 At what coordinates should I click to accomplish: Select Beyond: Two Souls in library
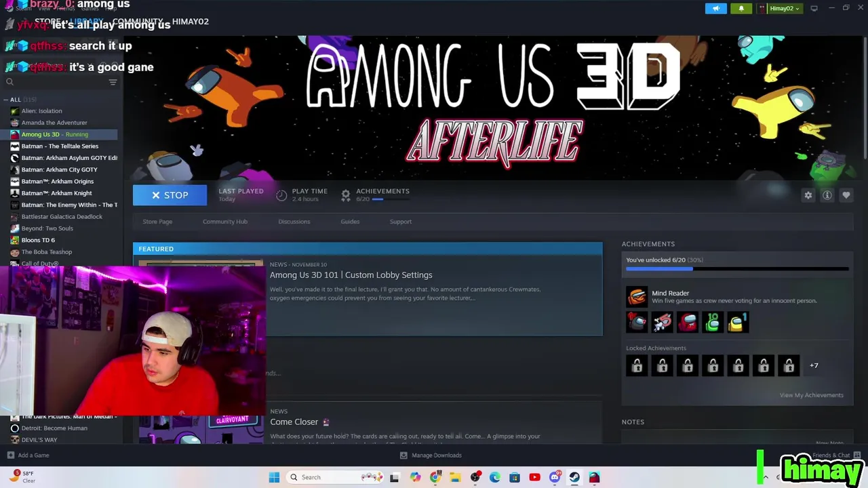(47, 228)
